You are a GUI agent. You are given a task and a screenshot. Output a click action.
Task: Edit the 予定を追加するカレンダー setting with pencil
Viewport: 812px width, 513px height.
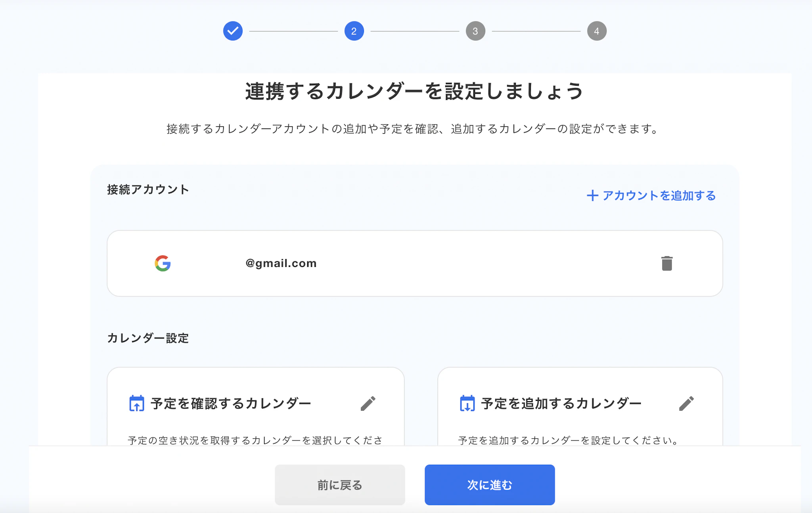click(x=686, y=404)
